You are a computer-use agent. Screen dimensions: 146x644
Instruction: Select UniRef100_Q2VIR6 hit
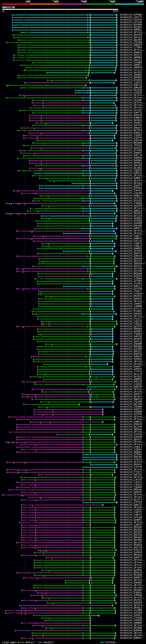131,271
